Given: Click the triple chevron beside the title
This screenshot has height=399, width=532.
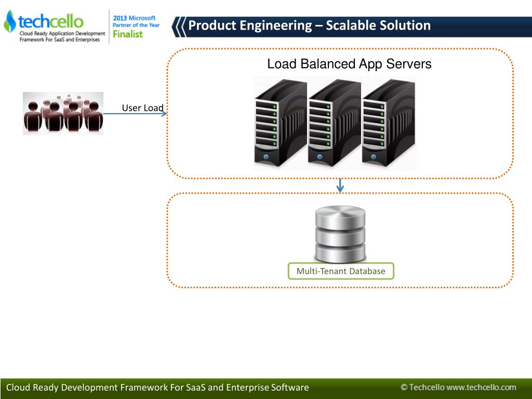Looking at the screenshot, I should [179, 27].
